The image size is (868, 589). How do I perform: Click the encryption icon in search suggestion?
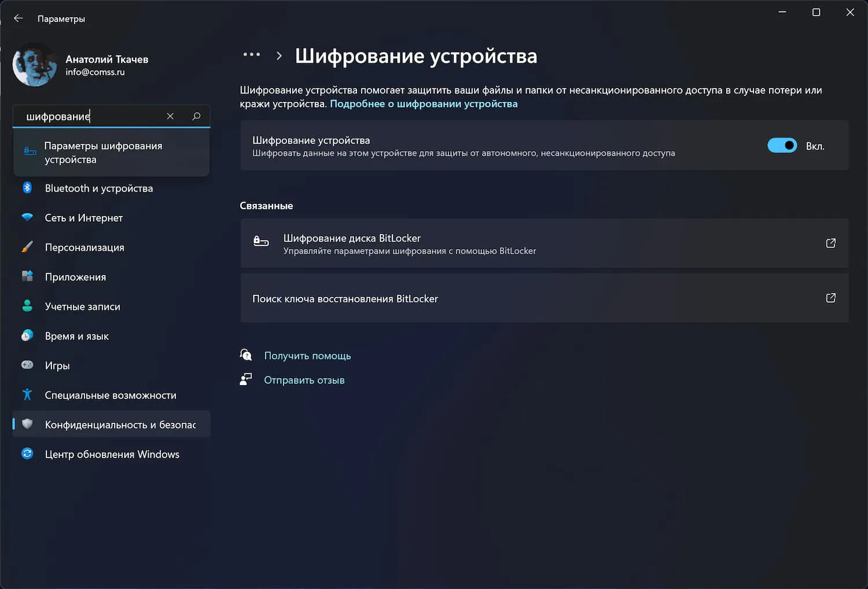point(30,152)
